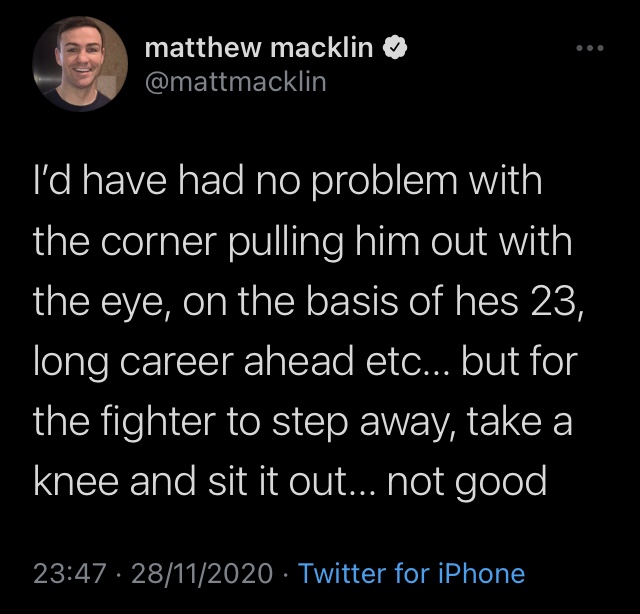Click the 28/11/2020 tweet date
Viewport: 640px width, 614px height.
202,573
